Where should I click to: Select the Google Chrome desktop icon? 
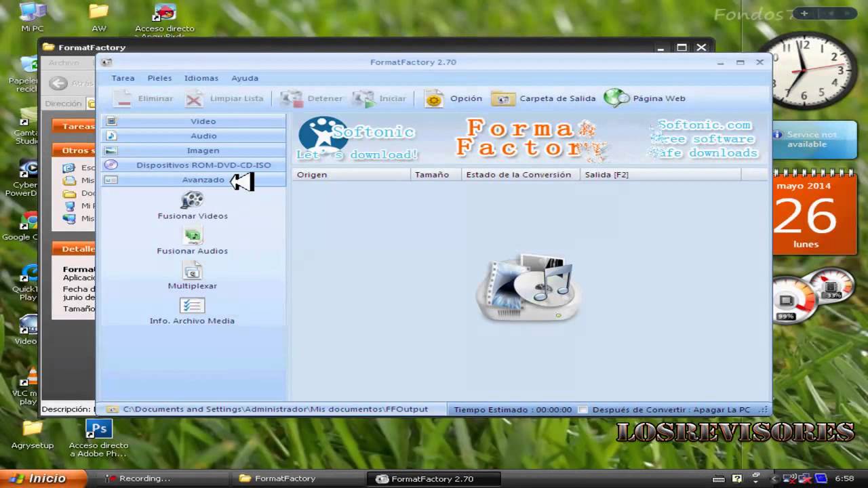[x=26, y=226]
